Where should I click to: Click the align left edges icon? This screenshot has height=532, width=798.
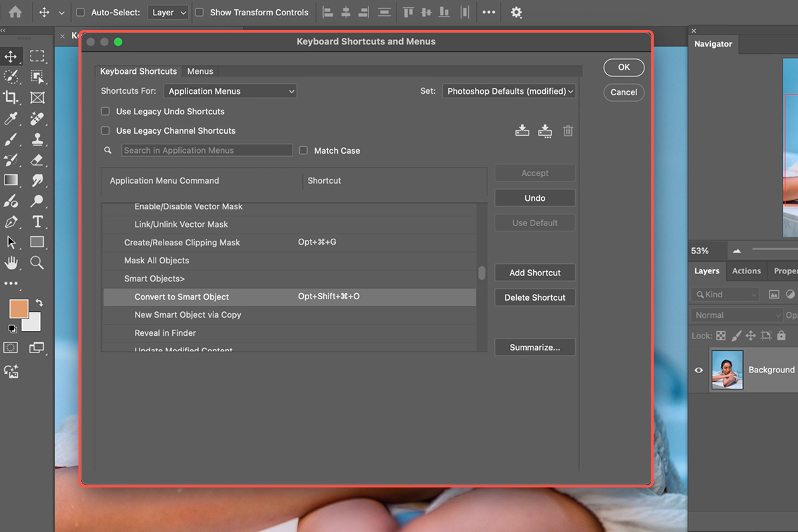(328, 12)
